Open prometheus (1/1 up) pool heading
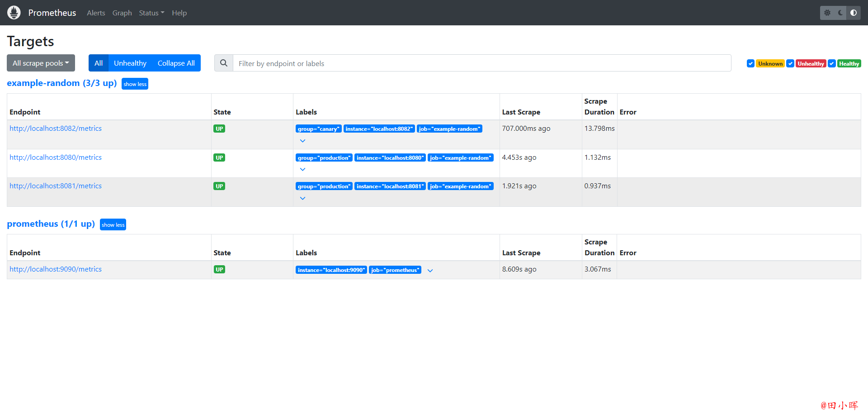This screenshot has height=420, width=868. coord(51,224)
